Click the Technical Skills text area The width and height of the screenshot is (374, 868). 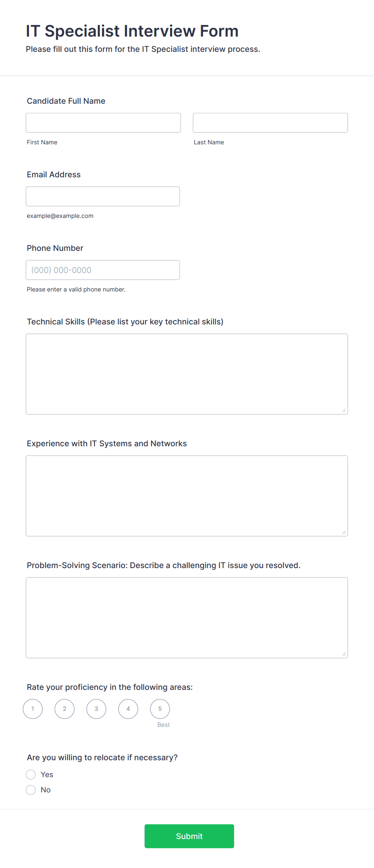(x=187, y=374)
